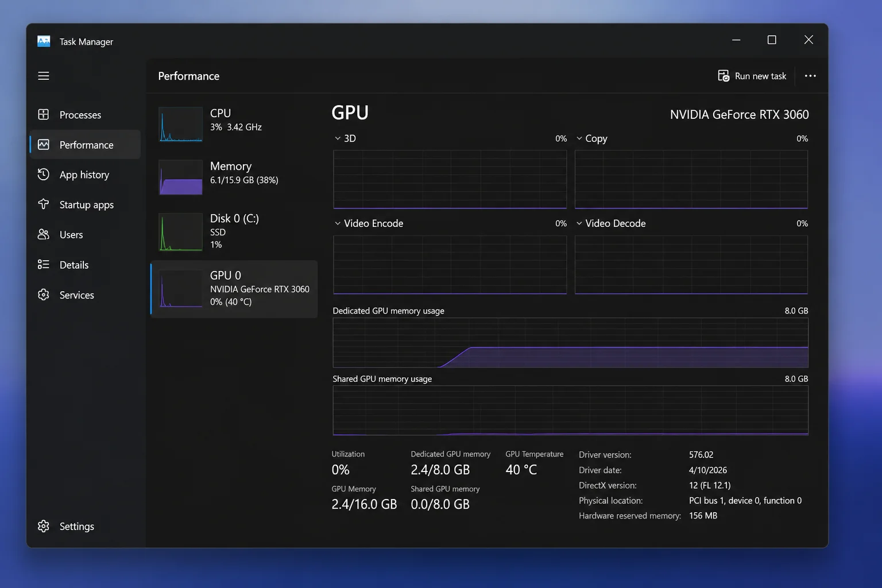Screen dimensions: 882x588
Task: Click the driver version value 576.02
Action: click(x=701, y=454)
